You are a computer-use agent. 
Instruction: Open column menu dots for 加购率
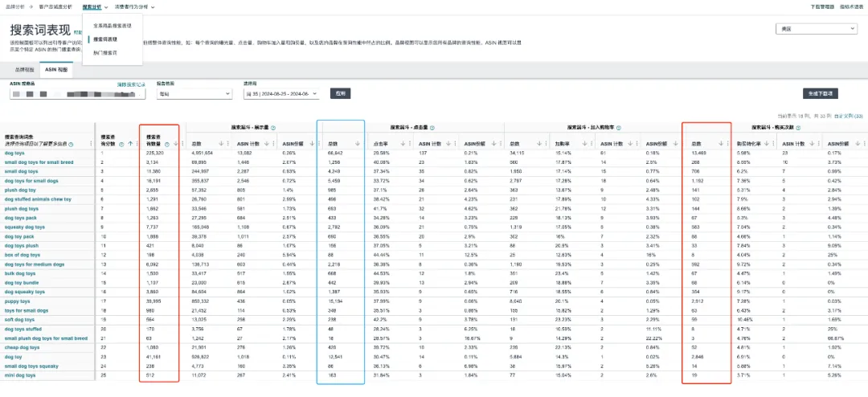click(592, 143)
